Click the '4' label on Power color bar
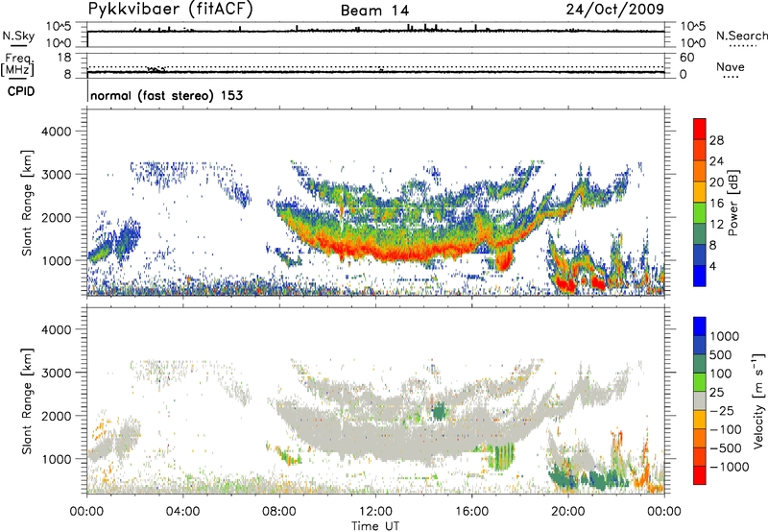 (x=712, y=267)
